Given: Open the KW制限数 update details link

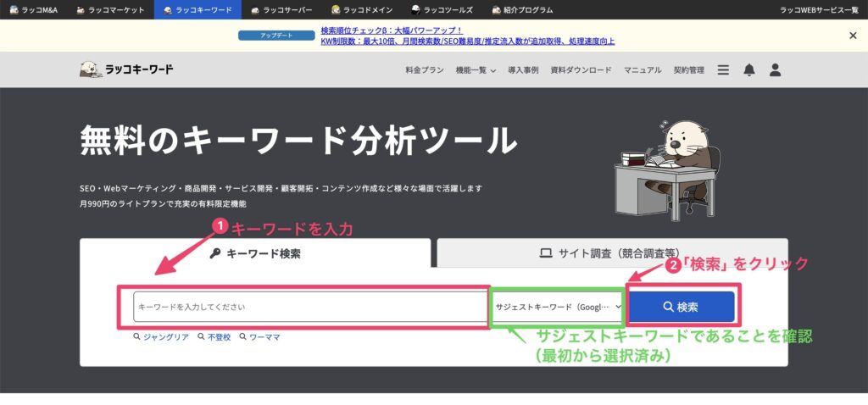Looking at the screenshot, I should click(x=468, y=41).
